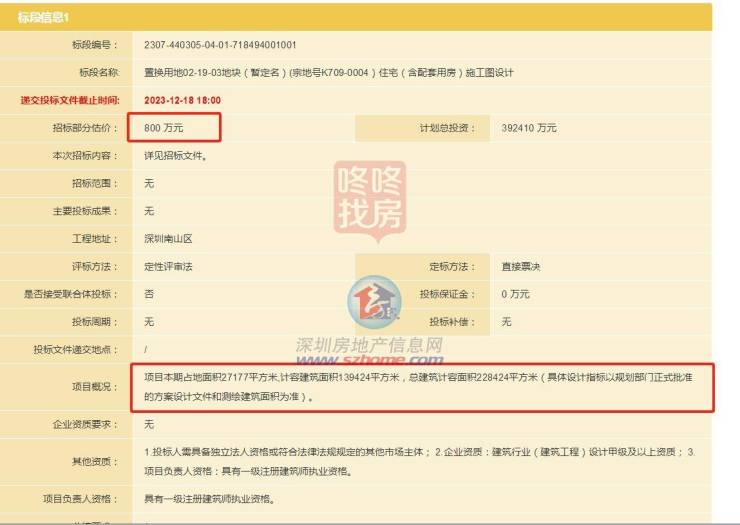Click the 咚咚找房 watermark logo
The width and height of the screenshot is (740, 525).
[x=370, y=198]
